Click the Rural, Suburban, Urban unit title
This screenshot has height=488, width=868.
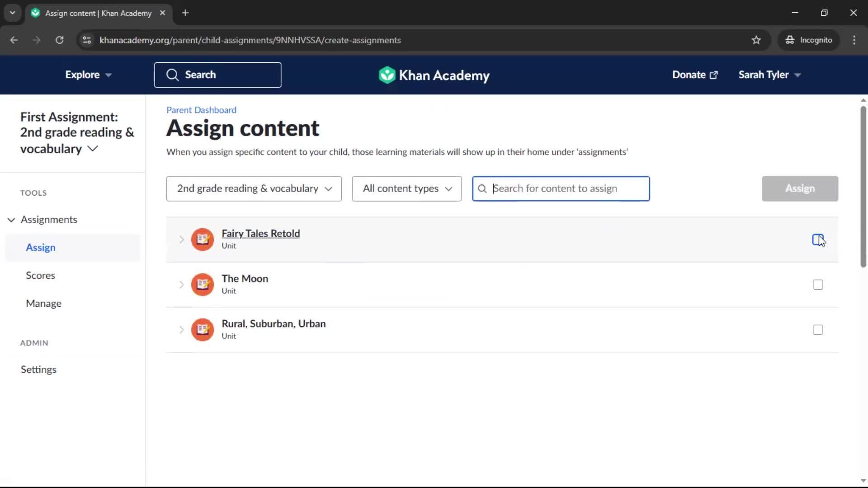click(x=274, y=324)
